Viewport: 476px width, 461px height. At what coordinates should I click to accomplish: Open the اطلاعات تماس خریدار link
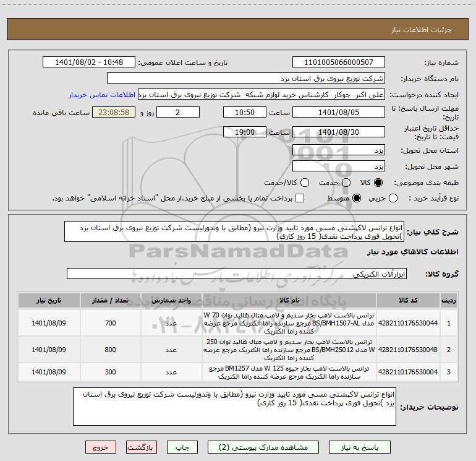tap(102, 95)
